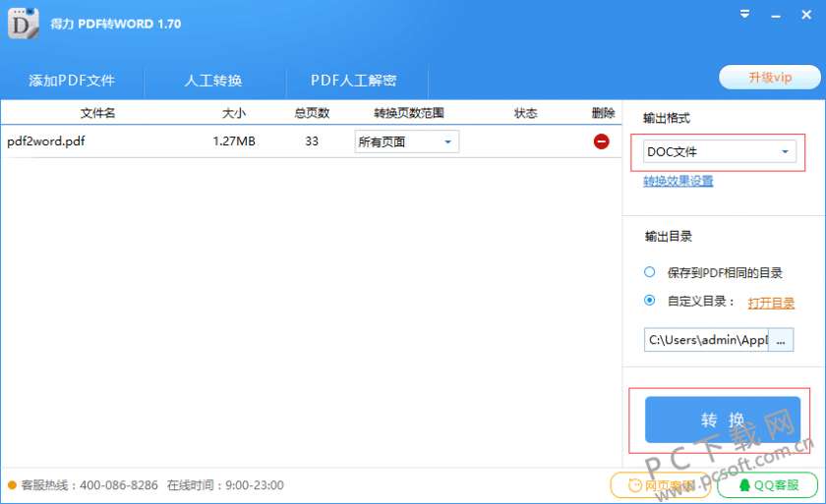Click the 状态 column header
This screenshot has width=826, height=504.
point(526,113)
